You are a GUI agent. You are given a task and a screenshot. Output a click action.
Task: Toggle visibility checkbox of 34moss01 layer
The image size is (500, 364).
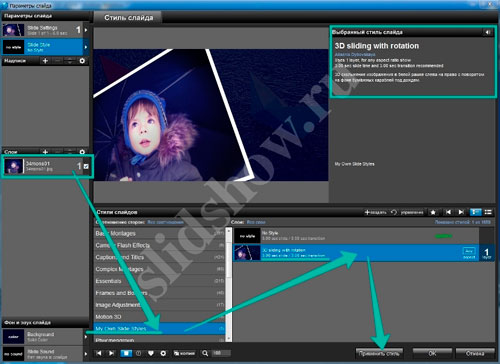(x=86, y=166)
